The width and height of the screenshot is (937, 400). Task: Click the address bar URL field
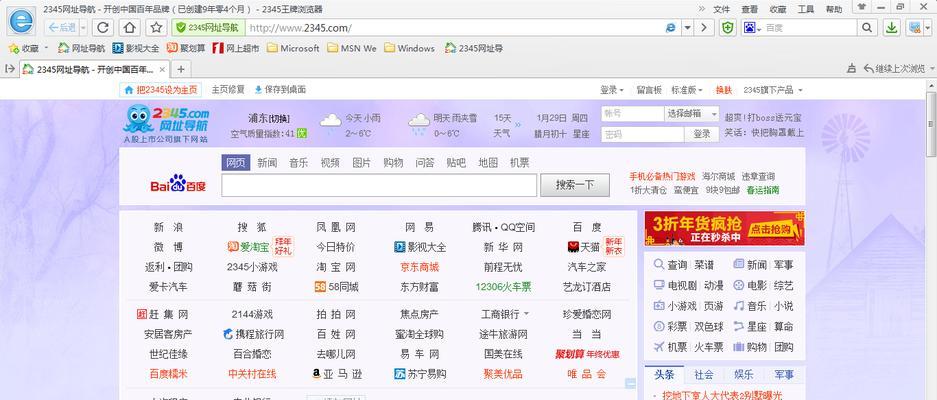(x=454, y=28)
